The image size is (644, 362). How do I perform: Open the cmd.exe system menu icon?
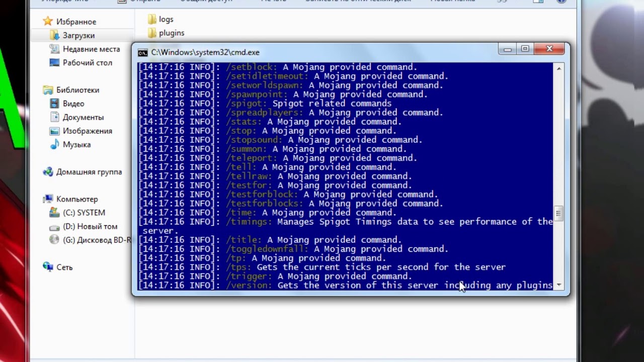point(143,52)
